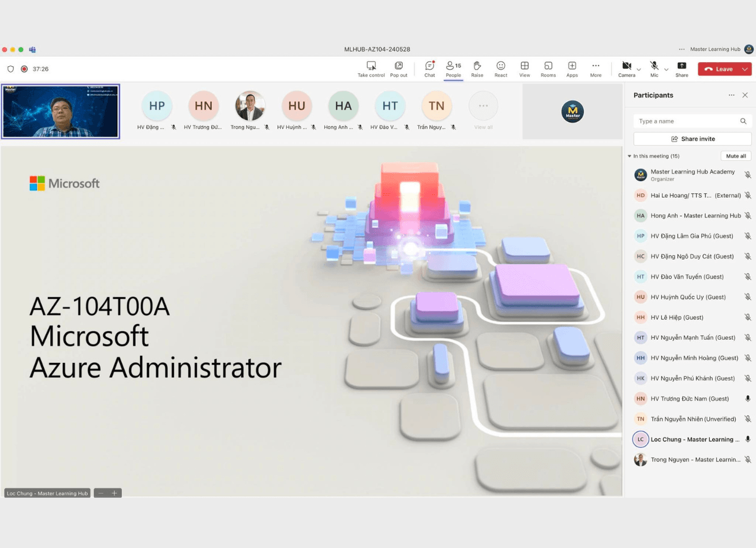This screenshot has width=756, height=548.
Task: Raise your hand
Action: tap(477, 69)
